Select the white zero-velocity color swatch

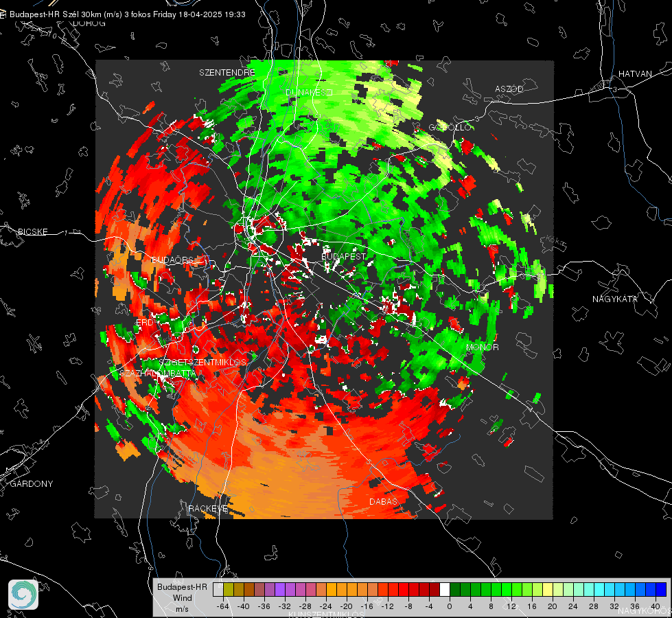(445, 589)
